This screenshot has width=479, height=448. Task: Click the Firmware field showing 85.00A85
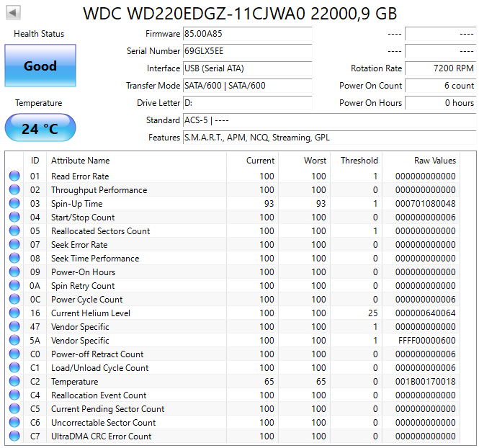click(248, 34)
